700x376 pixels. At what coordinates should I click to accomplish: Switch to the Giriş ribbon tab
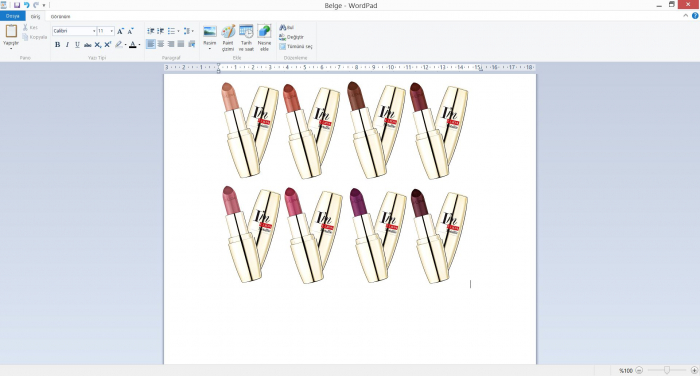(x=35, y=16)
